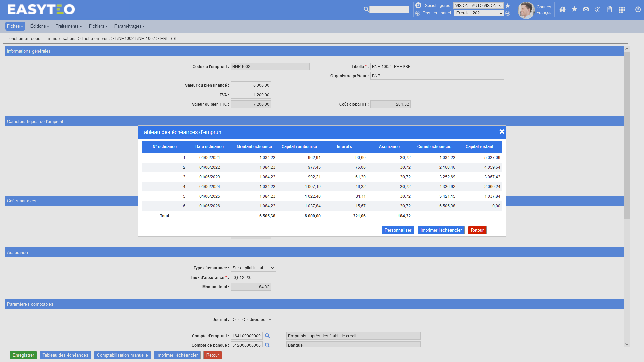Viewport: 644px width, 362px height.
Task: Click the favorites star beside Société gérée
Action: (x=508, y=6)
